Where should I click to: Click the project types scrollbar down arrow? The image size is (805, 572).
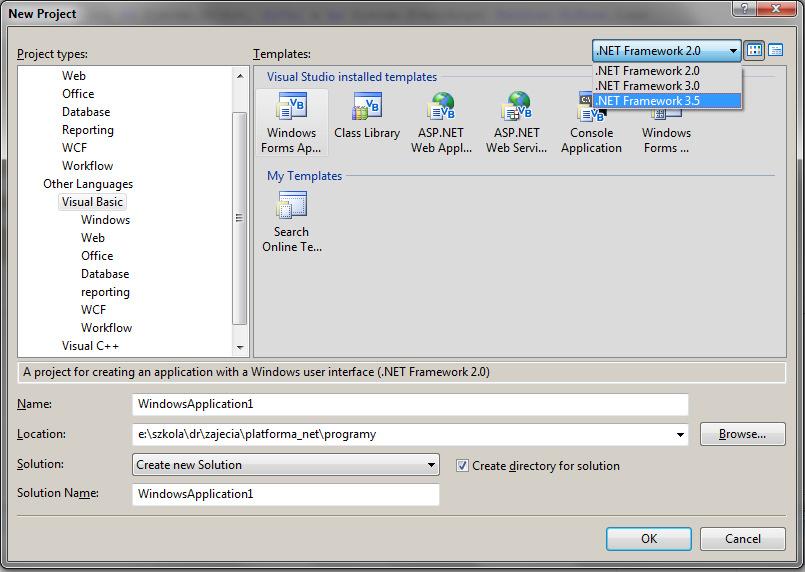click(240, 348)
